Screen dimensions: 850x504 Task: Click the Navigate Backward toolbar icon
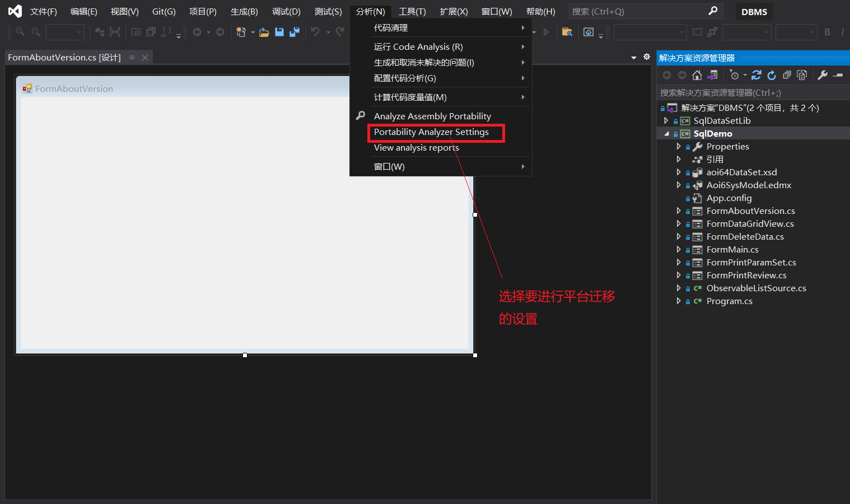197,32
